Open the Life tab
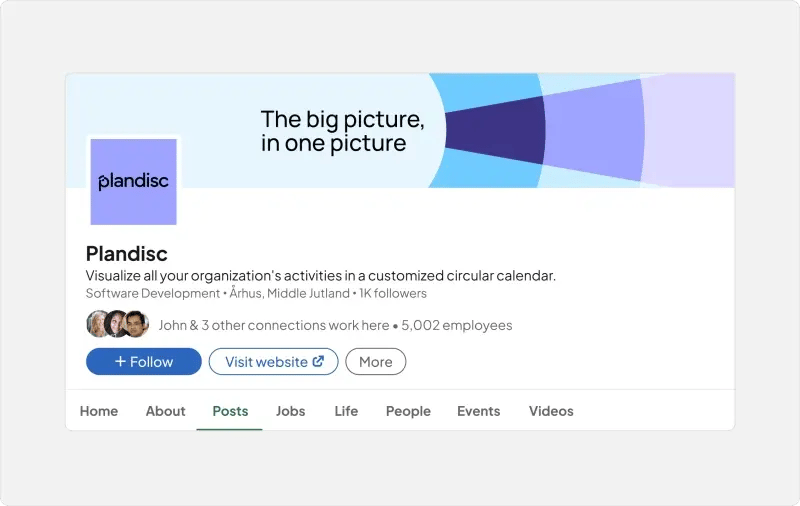 346,411
